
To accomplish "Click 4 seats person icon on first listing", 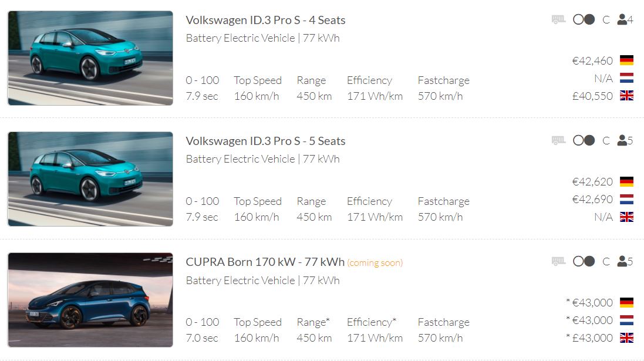I will (x=622, y=19).
